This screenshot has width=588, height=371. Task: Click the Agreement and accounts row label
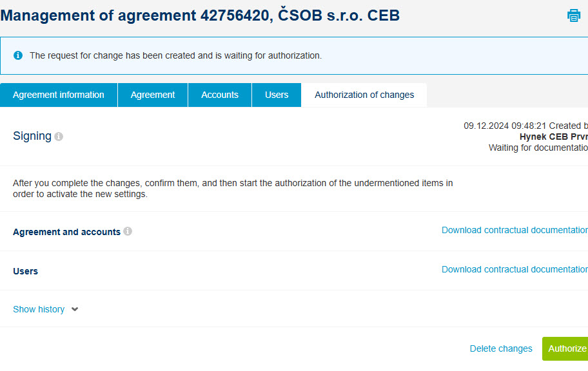tap(67, 232)
